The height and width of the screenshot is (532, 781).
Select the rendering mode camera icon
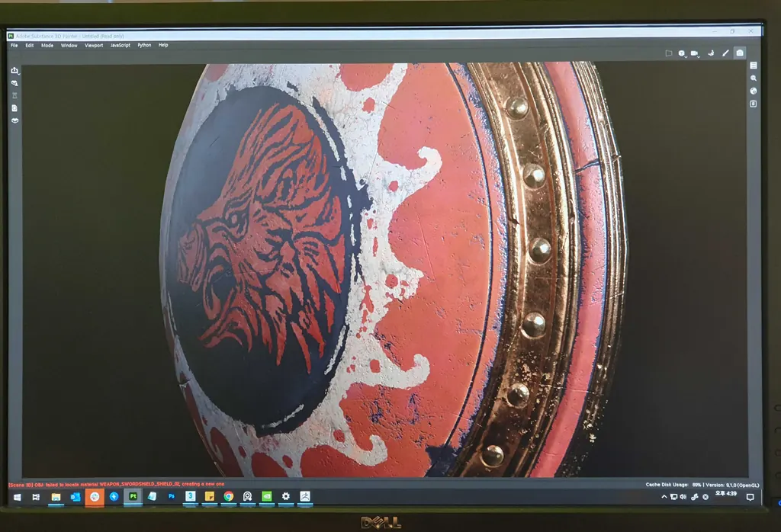pos(740,53)
